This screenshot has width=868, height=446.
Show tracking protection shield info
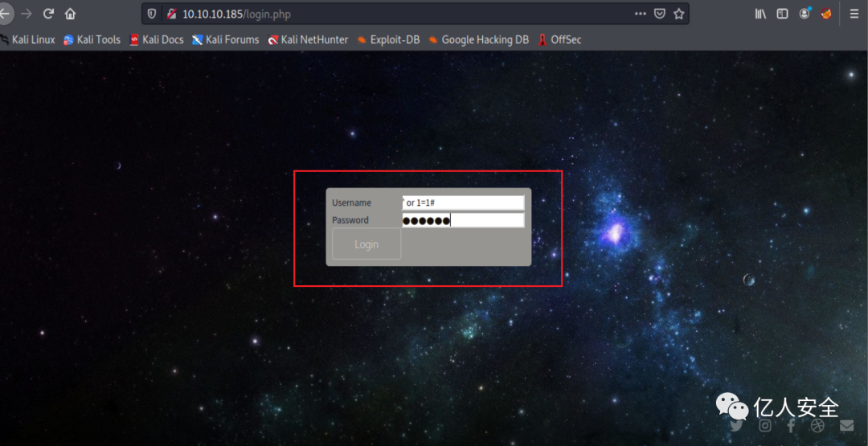[x=152, y=14]
